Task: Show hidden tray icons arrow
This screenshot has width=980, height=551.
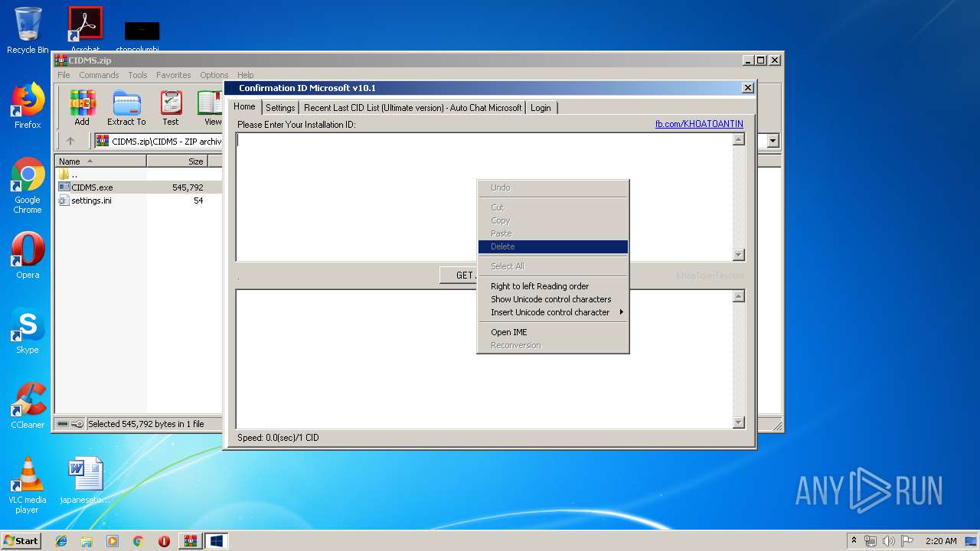Action: (x=854, y=540)
